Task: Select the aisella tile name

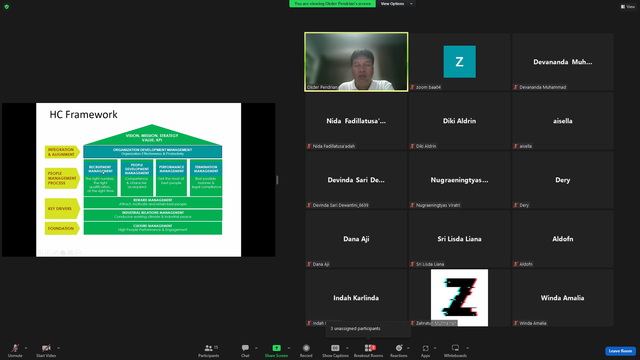Action: point(562,121)
